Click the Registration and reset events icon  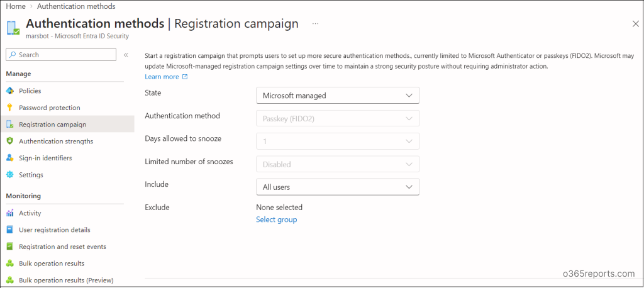coord(10,246)
